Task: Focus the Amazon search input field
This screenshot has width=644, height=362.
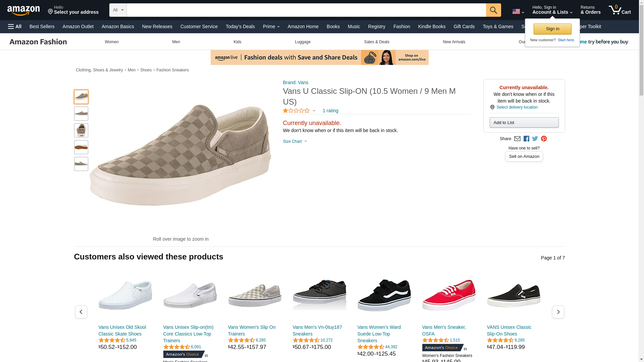Action: click(306, 10)
